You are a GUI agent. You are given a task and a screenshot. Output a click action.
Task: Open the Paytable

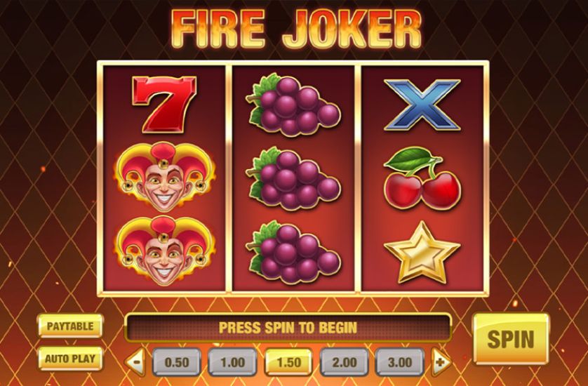(x=70, y=326)
